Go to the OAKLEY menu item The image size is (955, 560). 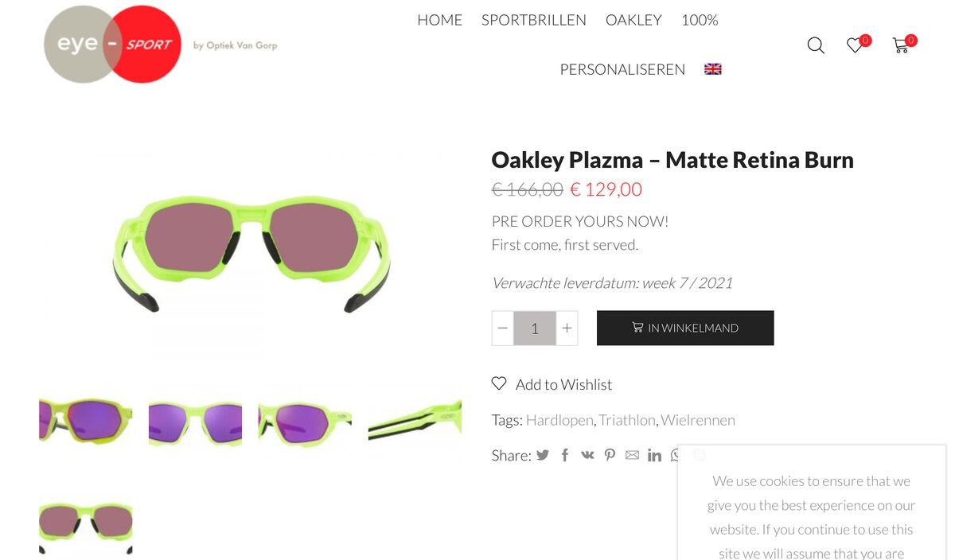pos(633,20)
